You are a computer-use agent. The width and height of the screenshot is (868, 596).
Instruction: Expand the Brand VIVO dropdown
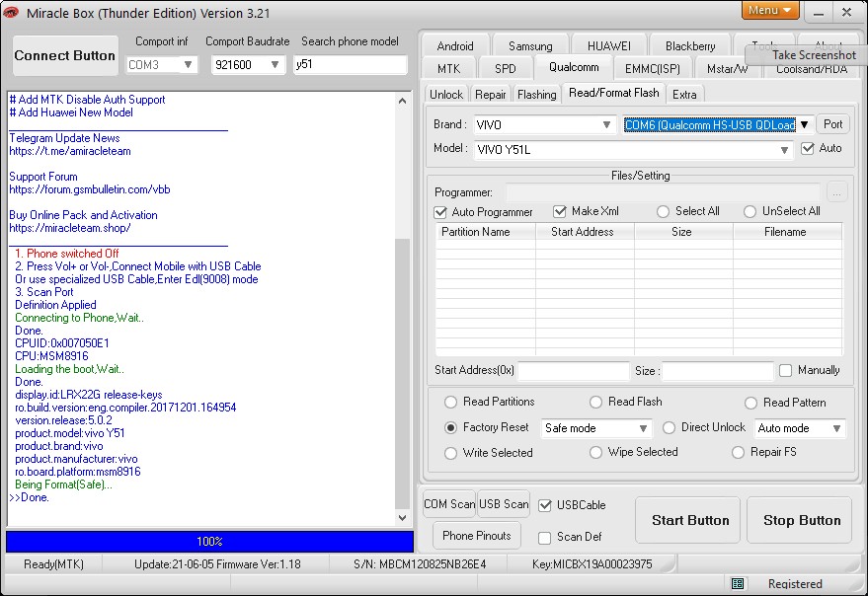point(606,124)
